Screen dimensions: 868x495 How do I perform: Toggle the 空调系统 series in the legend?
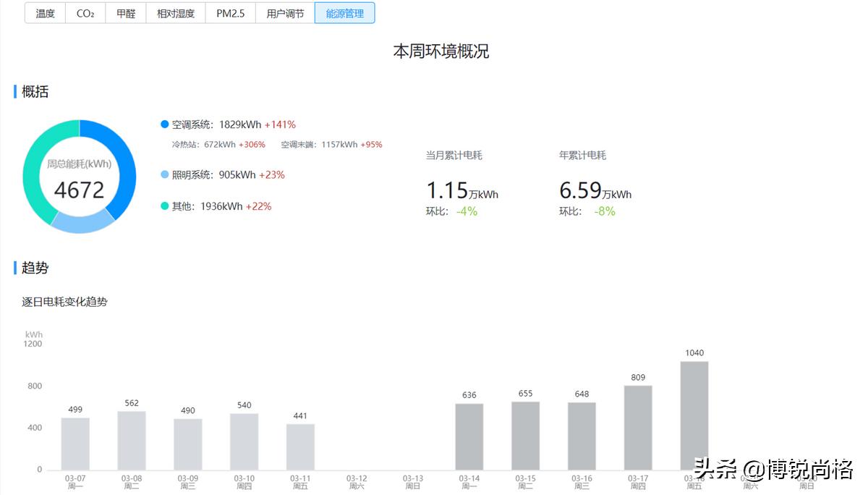coord(164,124)
